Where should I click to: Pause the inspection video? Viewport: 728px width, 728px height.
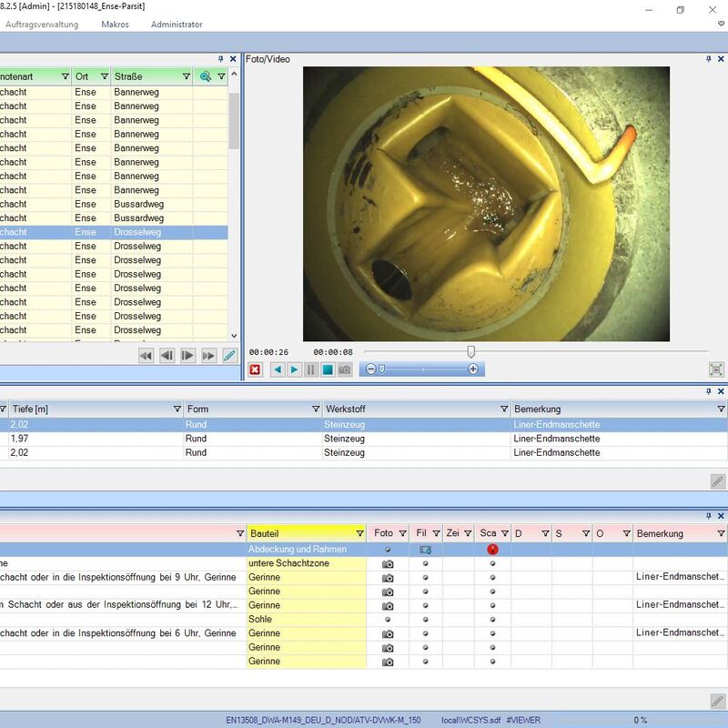tap(310, 369)
